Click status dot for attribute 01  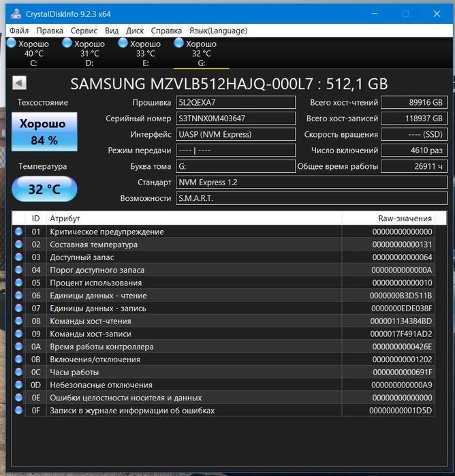pos(18,232)
